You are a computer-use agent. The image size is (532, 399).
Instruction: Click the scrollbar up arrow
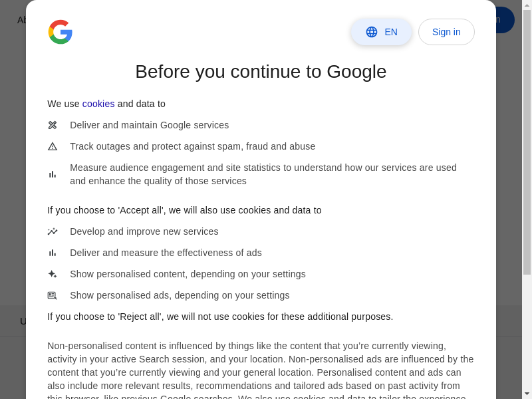(x=527, y=5)
